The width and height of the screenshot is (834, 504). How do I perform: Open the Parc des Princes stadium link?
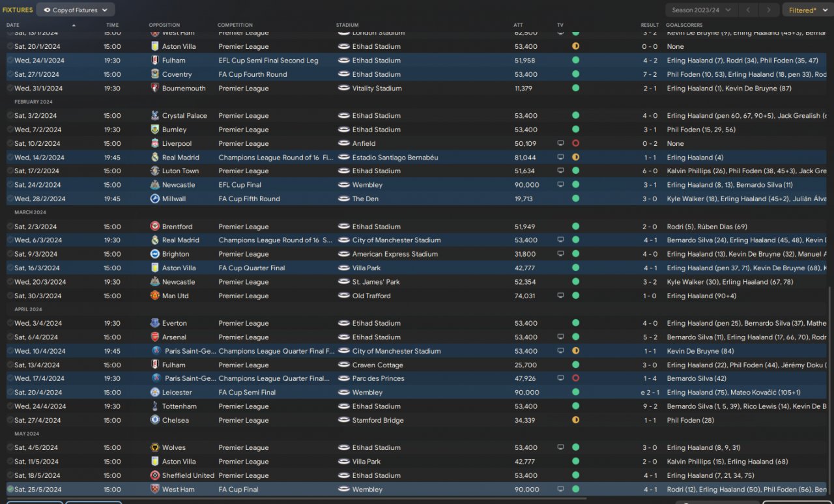(378, 378)
